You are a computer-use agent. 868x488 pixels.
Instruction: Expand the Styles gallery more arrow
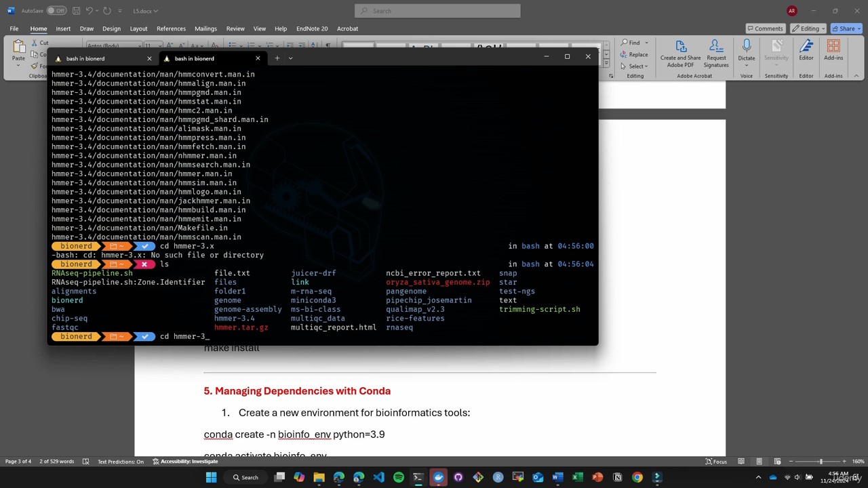click(606, 62)
